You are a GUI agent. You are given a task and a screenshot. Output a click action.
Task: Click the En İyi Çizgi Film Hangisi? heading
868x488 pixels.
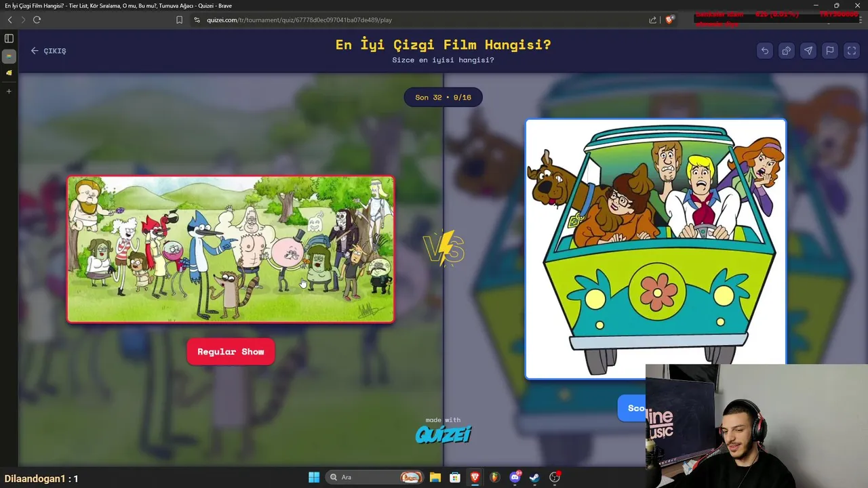(443, 45)
